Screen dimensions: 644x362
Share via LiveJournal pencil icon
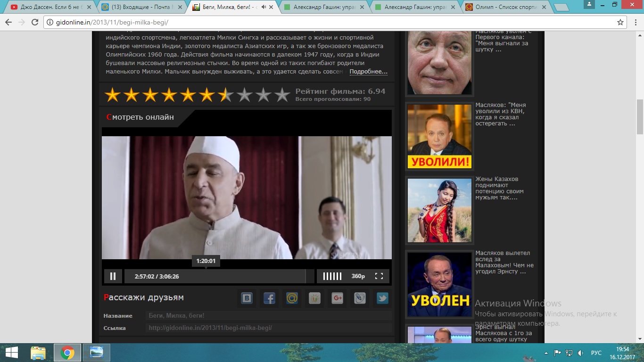(x=360, y=298)
